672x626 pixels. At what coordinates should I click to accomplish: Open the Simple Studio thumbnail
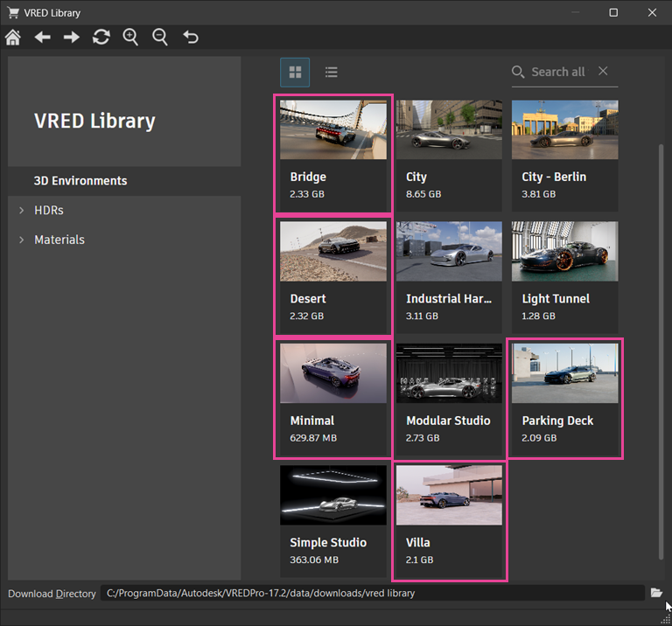click(333, 495)
